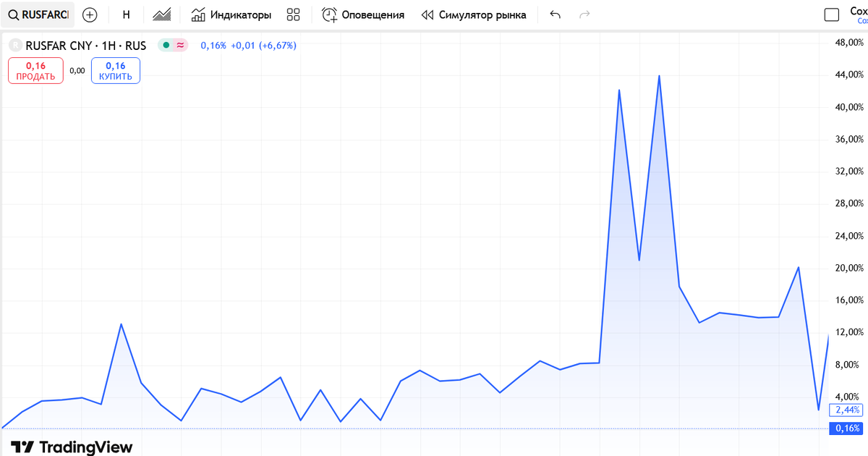868x456 pixels.
Task: Select the 0,16% price label on axis
Action: (848, 428)
